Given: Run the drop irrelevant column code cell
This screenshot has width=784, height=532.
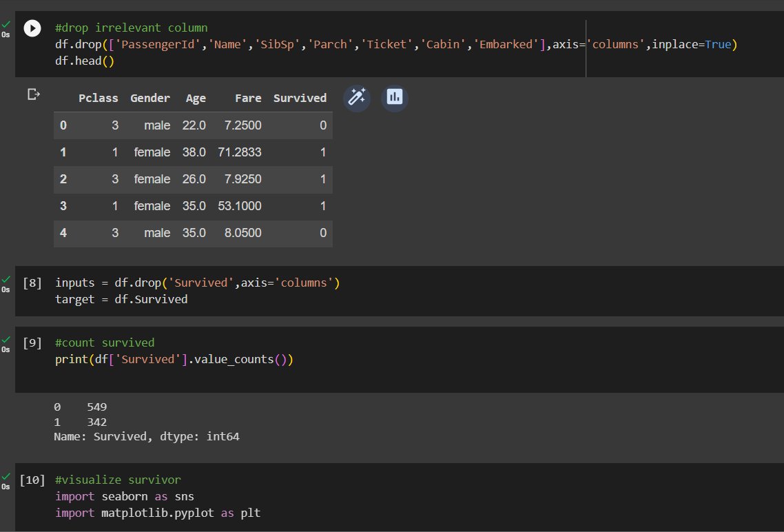Looking at the screenshot, I should (x=32, y=28).
